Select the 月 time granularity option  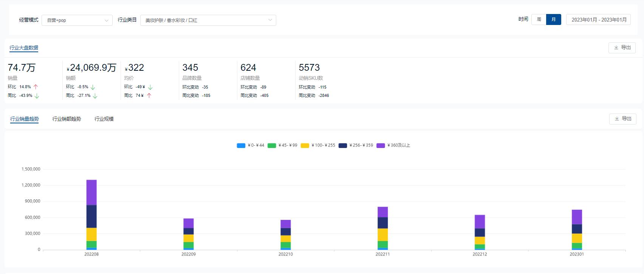(x=554, y=19)
